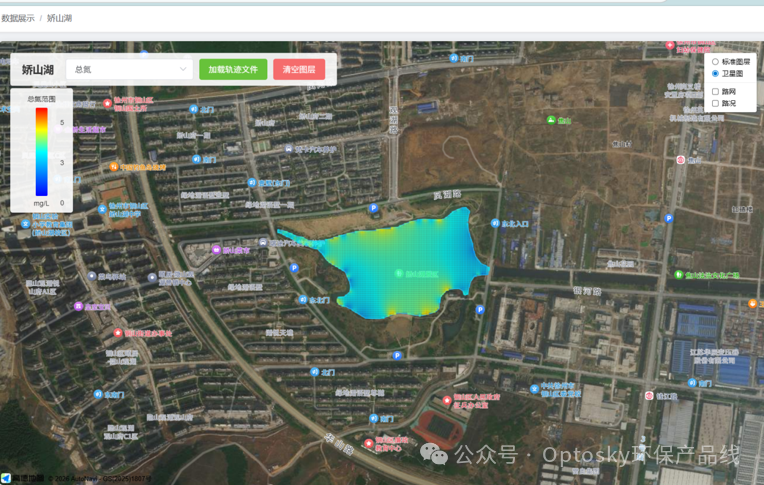The height and width of the screenshot is (485, 764).
Task: Click the 东北入口 entrance marker icon
Action: pos(494,224)
